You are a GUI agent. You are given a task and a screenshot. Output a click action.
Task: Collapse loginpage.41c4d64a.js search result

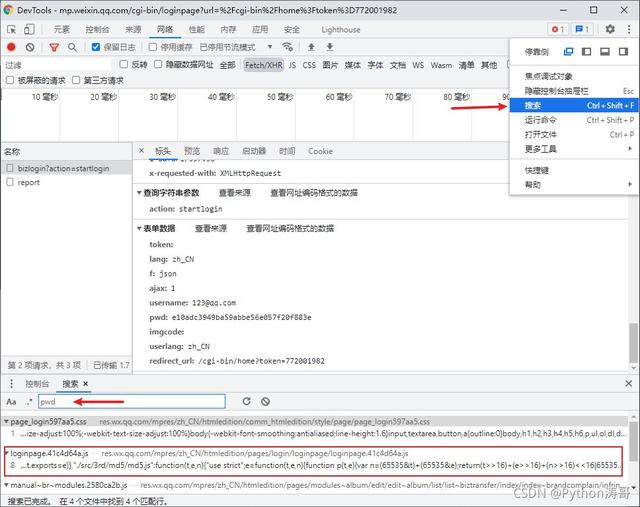7,453
